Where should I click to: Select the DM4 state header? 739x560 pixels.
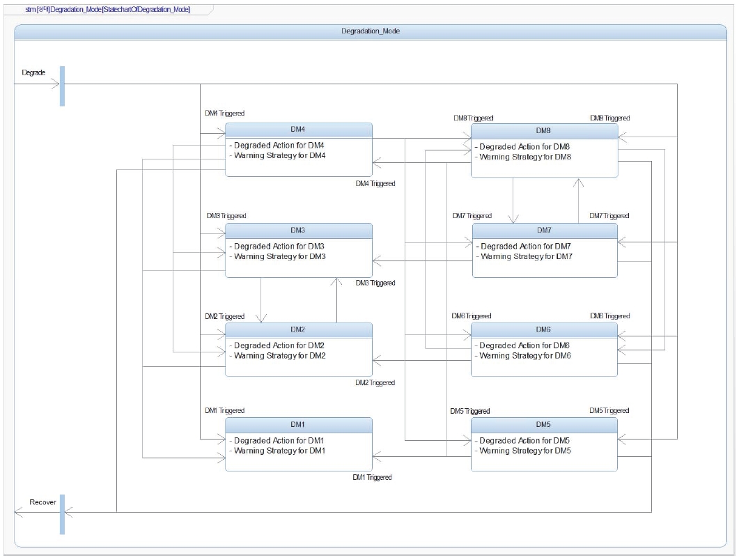pyautogui.click(x=298, y=130)
